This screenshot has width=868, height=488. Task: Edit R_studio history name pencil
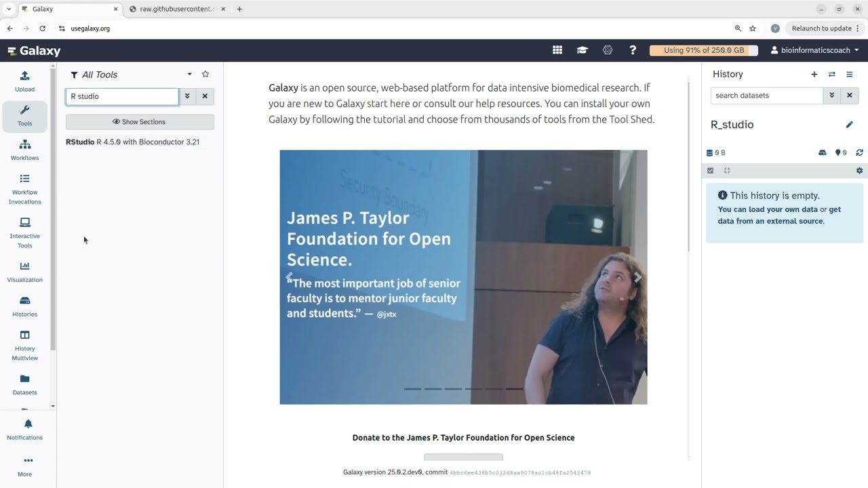[850, 125]
